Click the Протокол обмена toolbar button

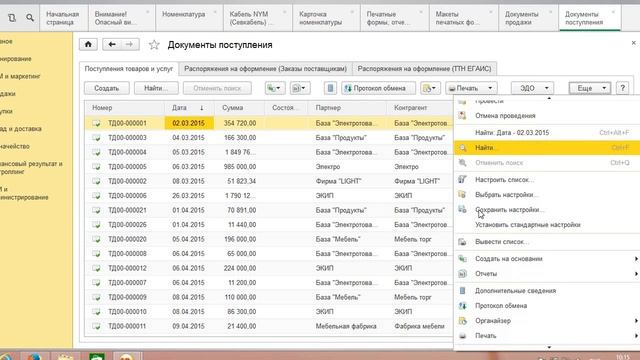tap(379, 88)
